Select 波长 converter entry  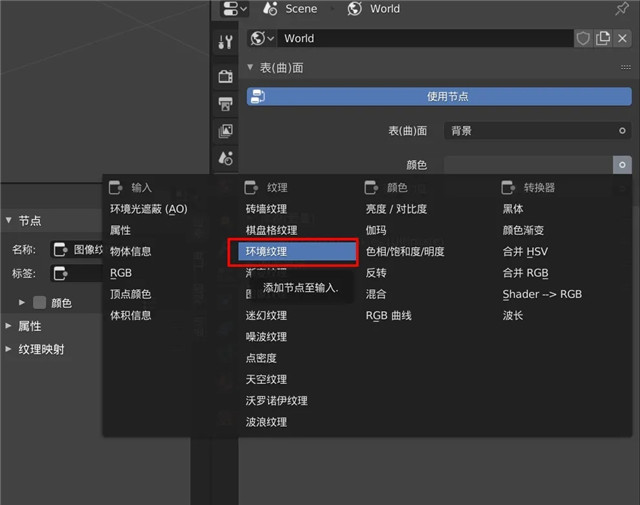pos(513,315)
